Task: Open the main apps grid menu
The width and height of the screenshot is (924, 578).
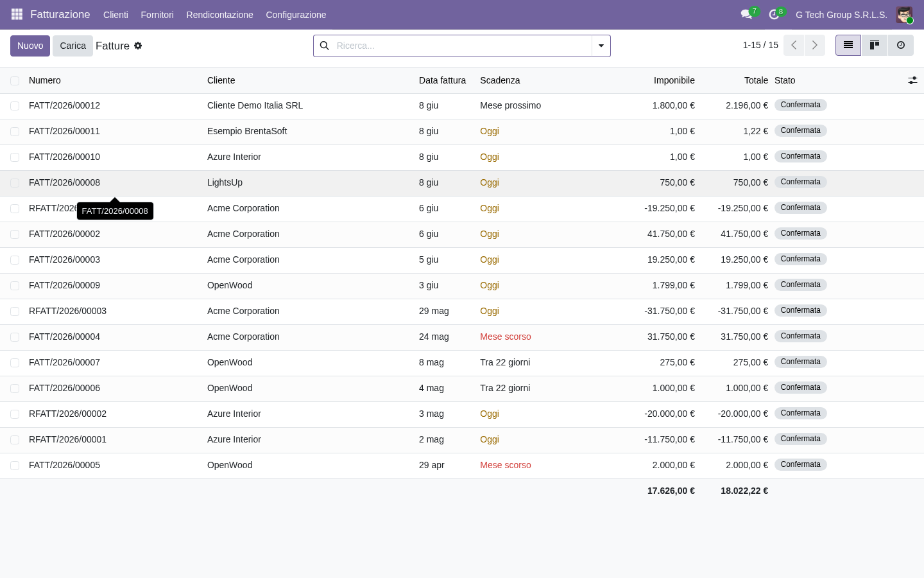Action: pyautogui.click(x=17, y=14)
